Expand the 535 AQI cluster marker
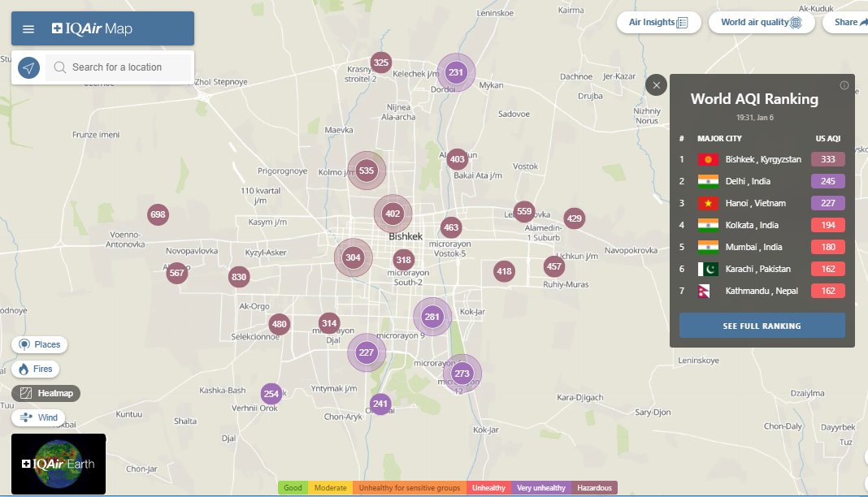The height and width of the screenshot is (497, 868). (x=367, y=171)
